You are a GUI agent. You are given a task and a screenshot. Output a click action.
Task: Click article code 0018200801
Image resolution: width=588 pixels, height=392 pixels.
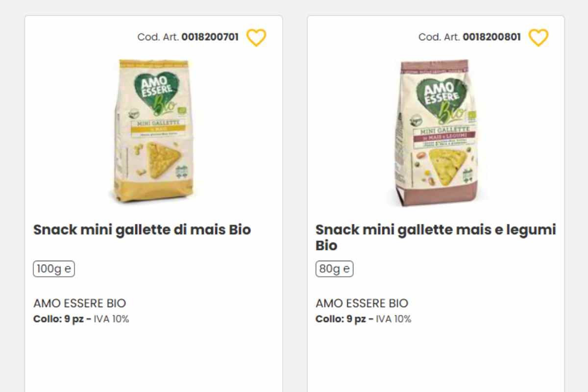[x=492, y=36]
